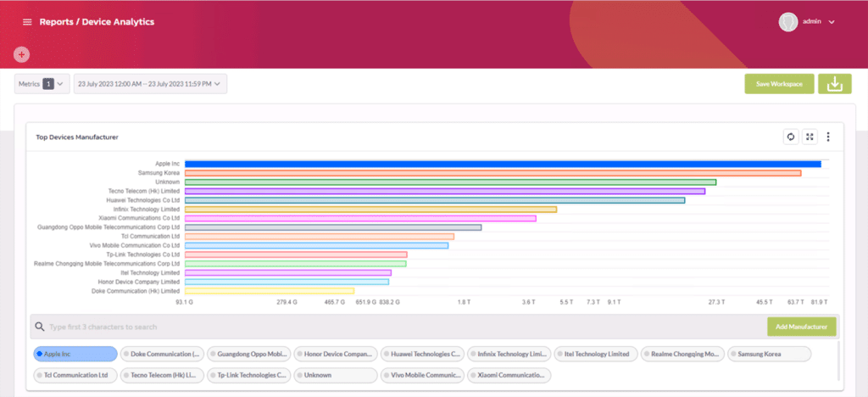Refresh the Top Devices Manufacturer chart
Image resolution: width=868 pixels, height=397 pixels.
(x=791, y=137)
